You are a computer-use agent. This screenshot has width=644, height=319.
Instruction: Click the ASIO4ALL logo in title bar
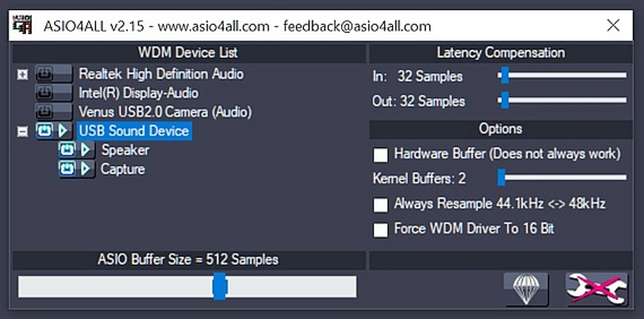(x=23, y=25)
